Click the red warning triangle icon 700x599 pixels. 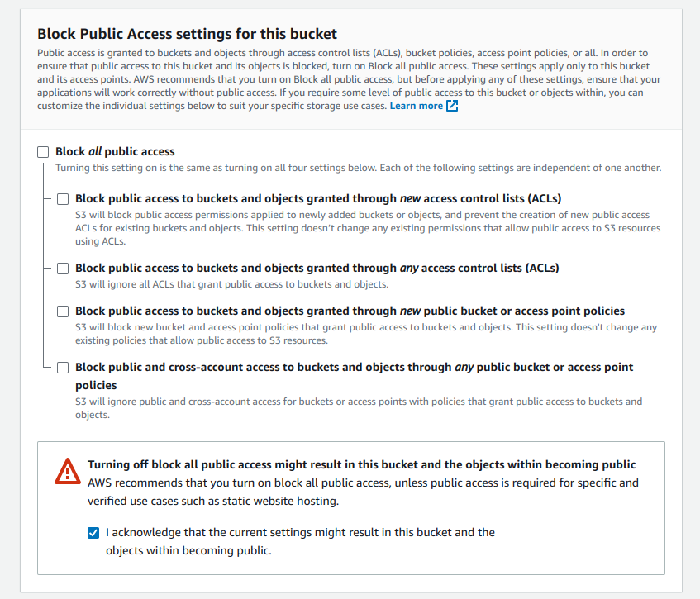click(x=67, y=471)
